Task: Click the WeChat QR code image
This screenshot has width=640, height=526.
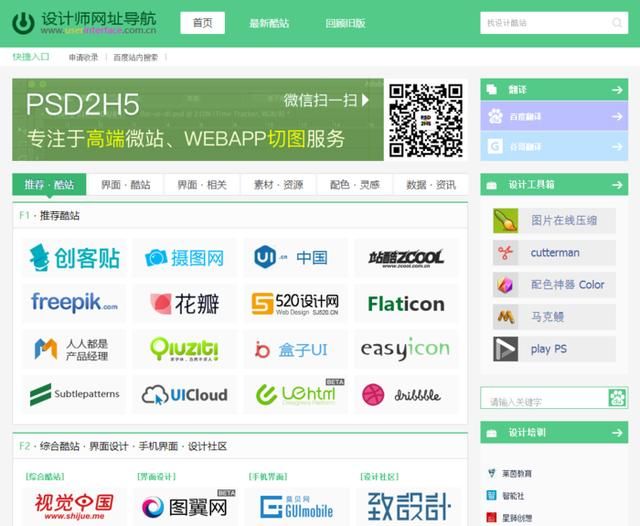Action: point(426,120)
